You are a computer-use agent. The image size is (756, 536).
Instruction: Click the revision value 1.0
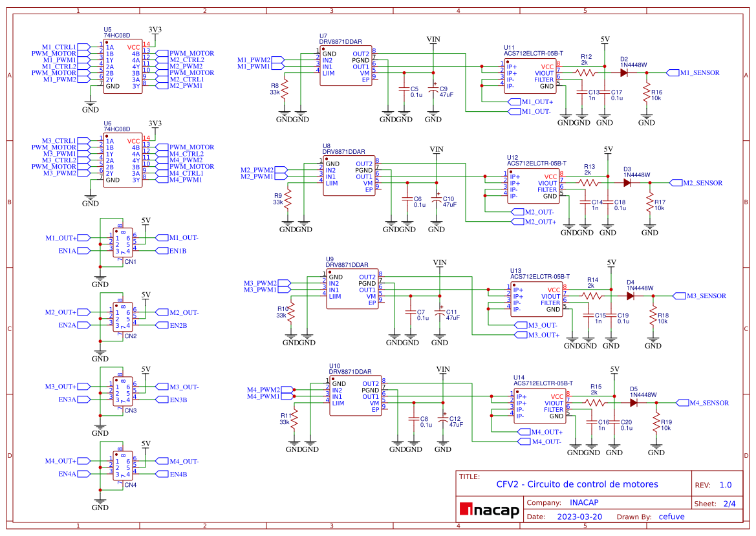tap(725, 484)
